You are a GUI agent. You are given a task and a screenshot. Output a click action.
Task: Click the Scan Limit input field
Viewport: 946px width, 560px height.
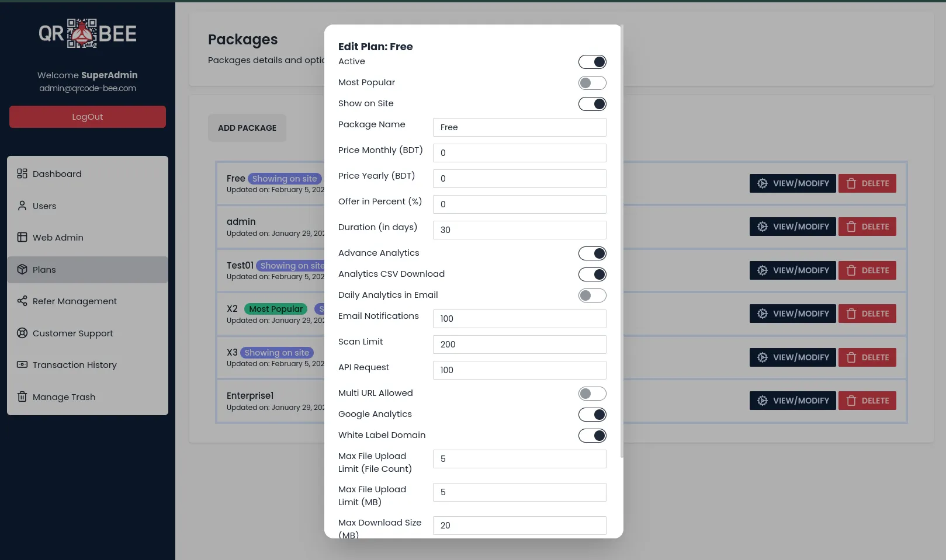tap(519, 345)
